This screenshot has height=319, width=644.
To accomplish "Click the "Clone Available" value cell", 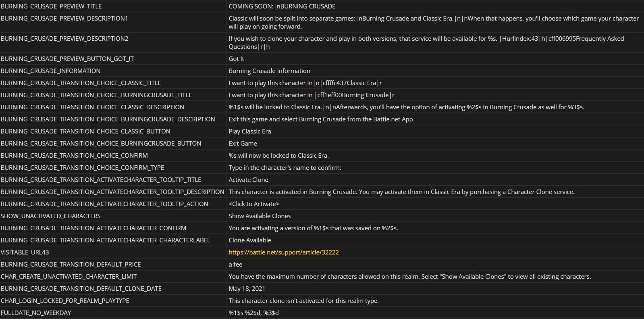I will point(250,240).
